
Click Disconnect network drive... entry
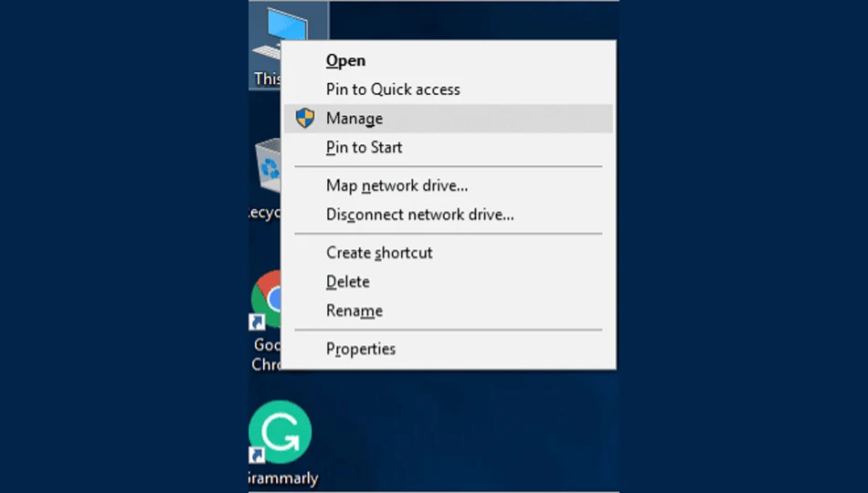click(448, 215)
